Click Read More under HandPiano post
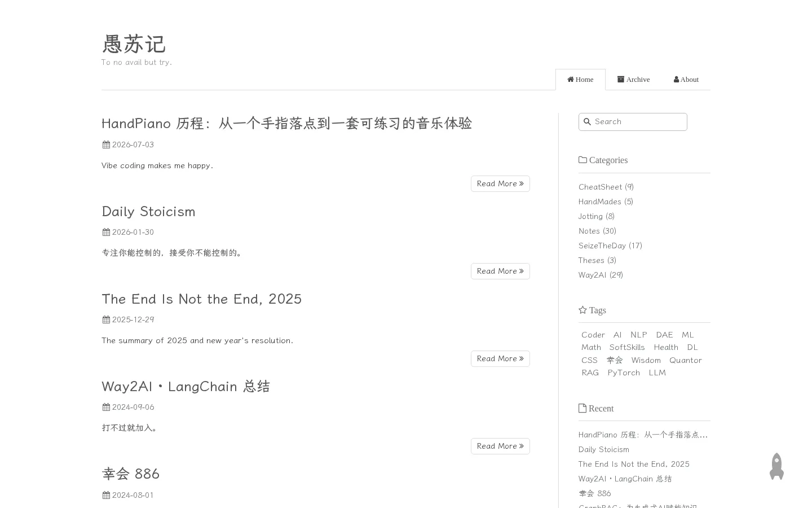The height and width of the screenshot is (508, 812). pos(500,183)
